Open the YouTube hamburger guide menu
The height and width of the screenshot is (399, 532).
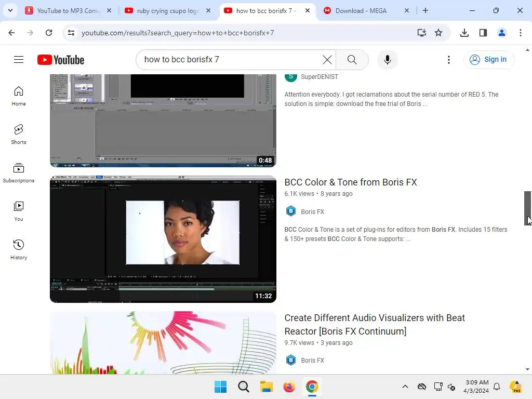19,60
